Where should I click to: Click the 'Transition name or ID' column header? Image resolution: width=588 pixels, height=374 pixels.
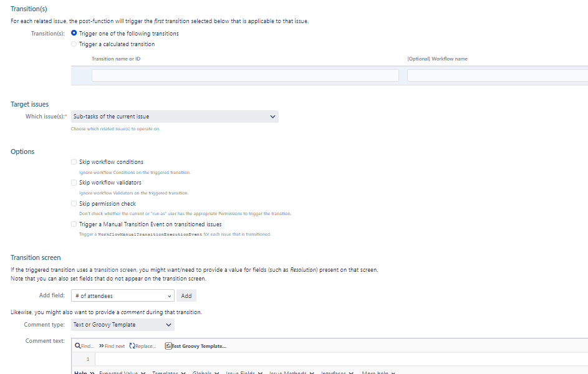pyautogui.click(x=116, y=59)
